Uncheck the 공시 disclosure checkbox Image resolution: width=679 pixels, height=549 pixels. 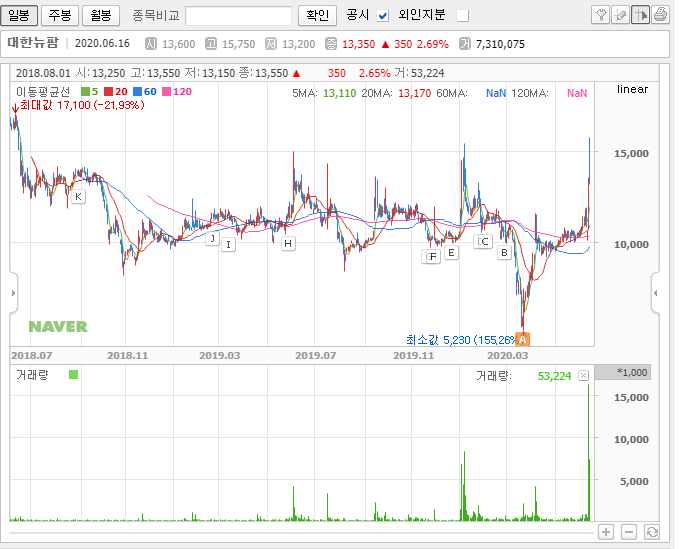pyautogui.click(x=382, y=16)
